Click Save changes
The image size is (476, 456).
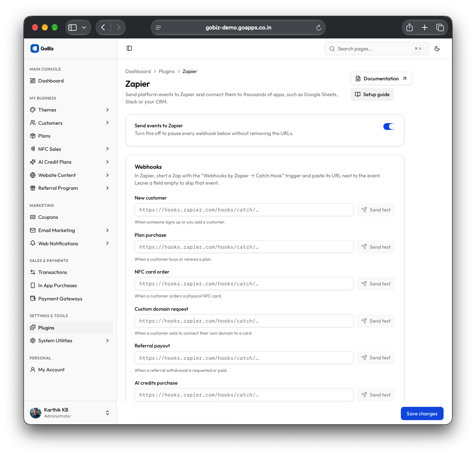422,414
